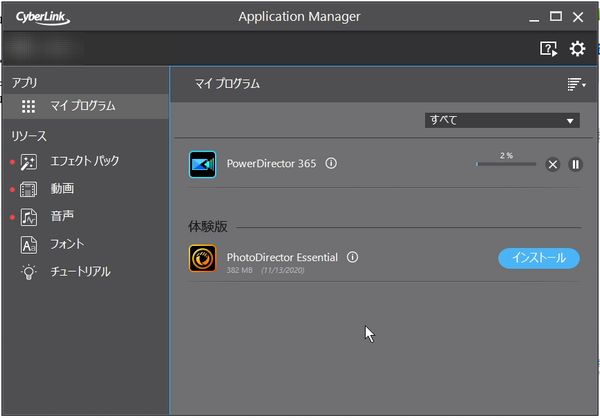600x418 pixels.
Task: Click the PowerDirector download progress bar
Action: pos(506,164)
